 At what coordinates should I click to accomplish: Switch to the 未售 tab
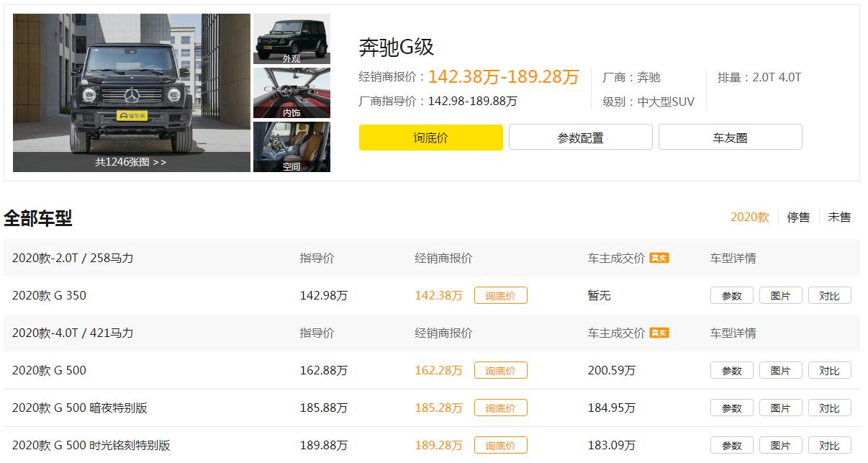click(839, 217)
